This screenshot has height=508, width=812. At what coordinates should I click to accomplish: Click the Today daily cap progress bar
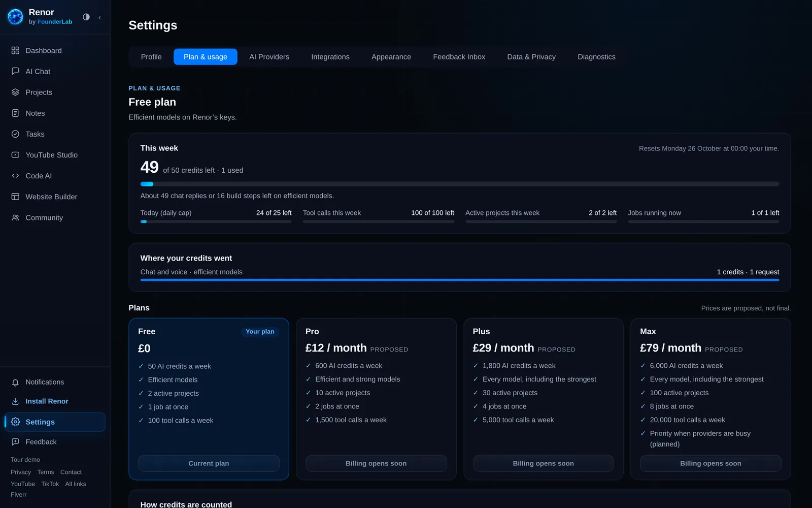tap(216, 221)
